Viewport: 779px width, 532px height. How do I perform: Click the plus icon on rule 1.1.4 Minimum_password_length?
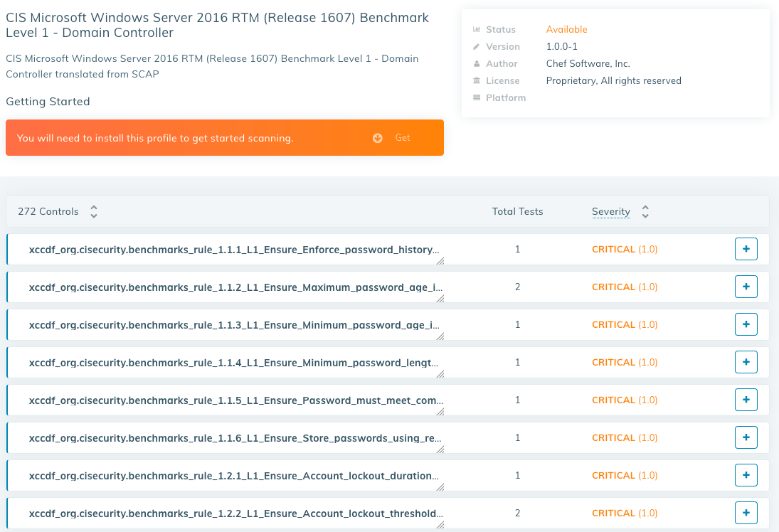746,362
